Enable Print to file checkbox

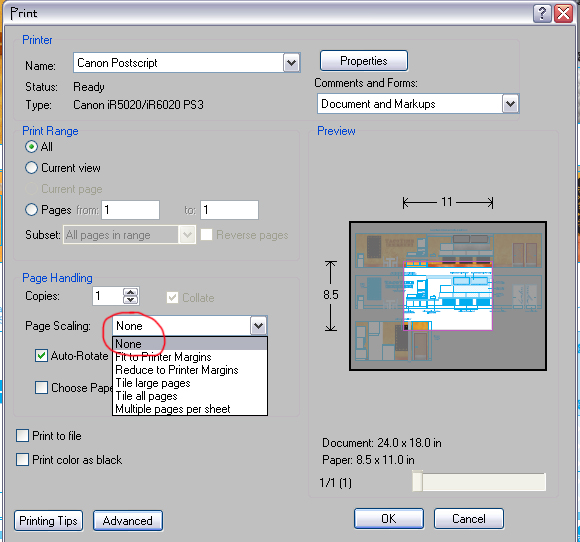click(23, 436)
